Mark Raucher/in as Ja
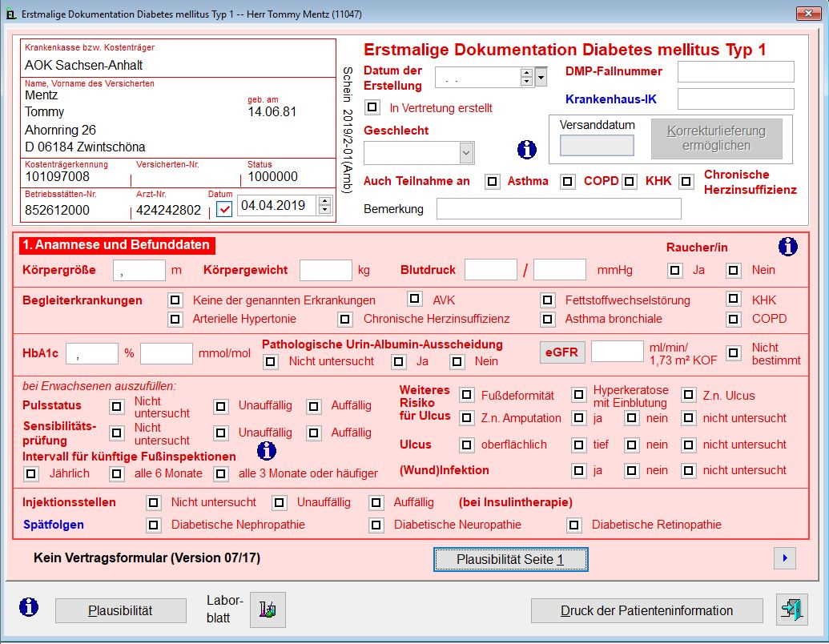Image resolution: width=829 pixels, height=644 pixels. coord(675,271)
